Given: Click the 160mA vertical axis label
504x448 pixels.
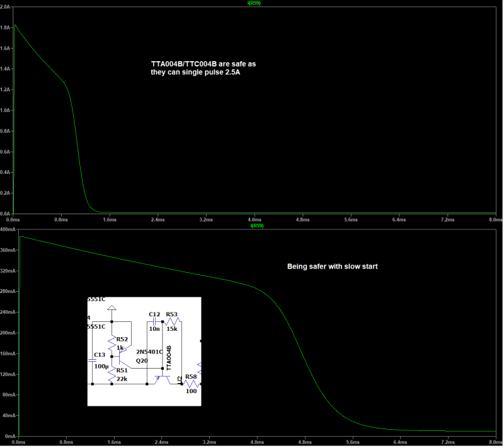Looking at the screenshot, I should 8,353.
